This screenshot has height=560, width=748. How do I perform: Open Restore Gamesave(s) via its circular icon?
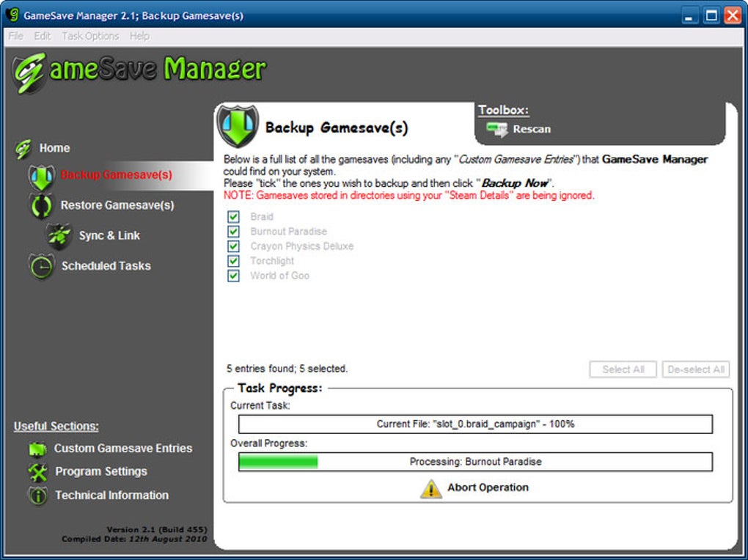pyautogui.click(x=42, y=206)
